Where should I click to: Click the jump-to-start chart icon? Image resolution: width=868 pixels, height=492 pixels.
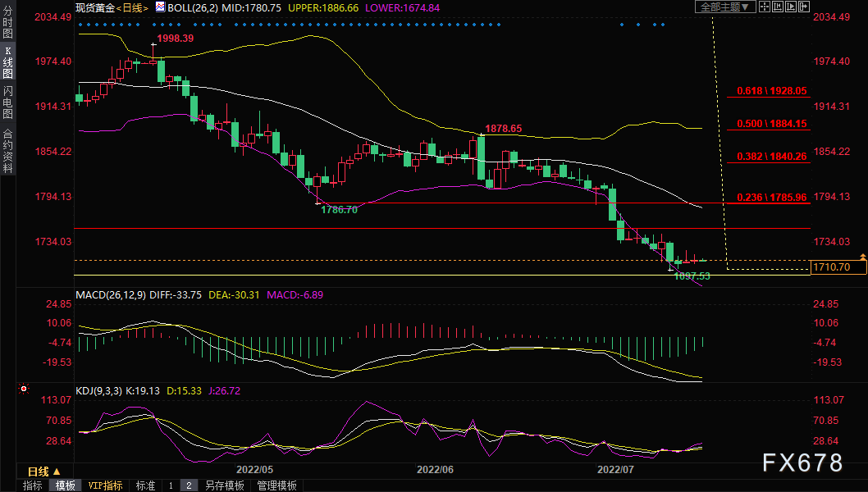tap(778, 7)
